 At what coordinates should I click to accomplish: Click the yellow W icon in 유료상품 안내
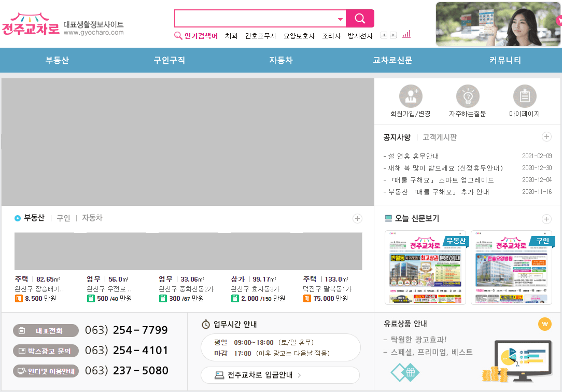pyautogui.click(x=545, y=325)
